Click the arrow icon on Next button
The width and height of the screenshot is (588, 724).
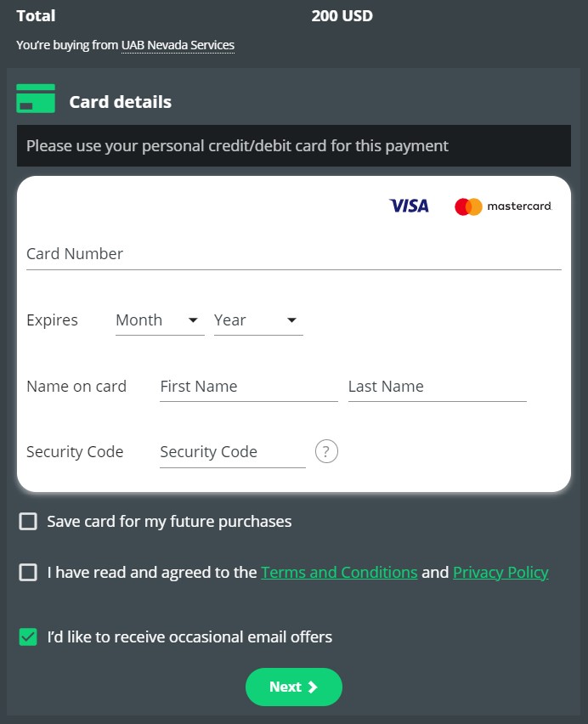tap(313, 687)
